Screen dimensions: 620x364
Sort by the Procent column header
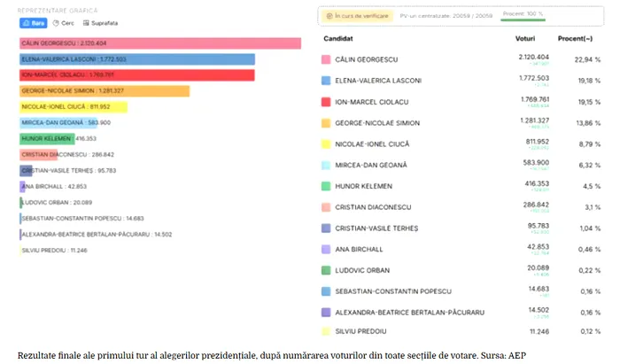pyautogui.click(x=577, y=40)
